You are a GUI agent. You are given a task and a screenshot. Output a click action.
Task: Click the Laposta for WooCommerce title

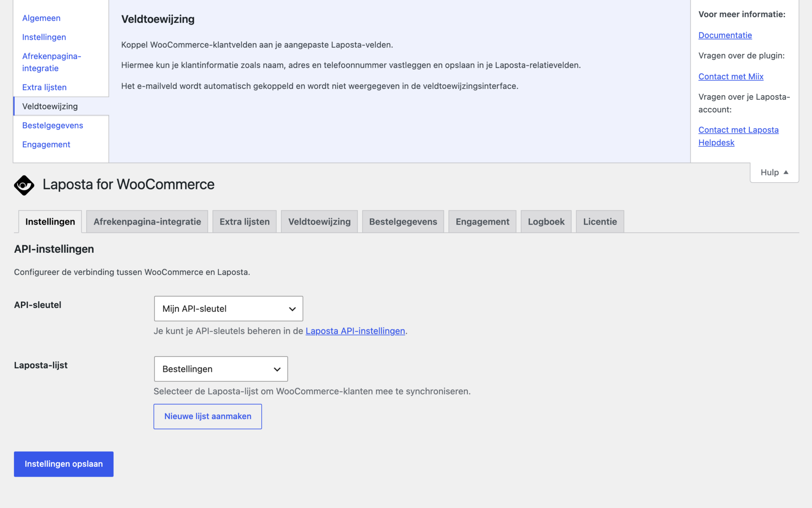(128, 185)
